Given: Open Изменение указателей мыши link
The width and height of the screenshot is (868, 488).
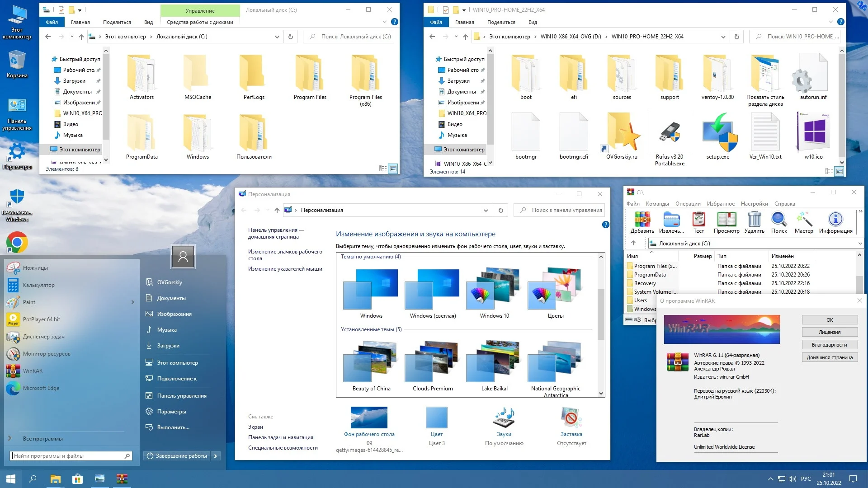Looking at the screenshot, I should click(x=285, y=269).
